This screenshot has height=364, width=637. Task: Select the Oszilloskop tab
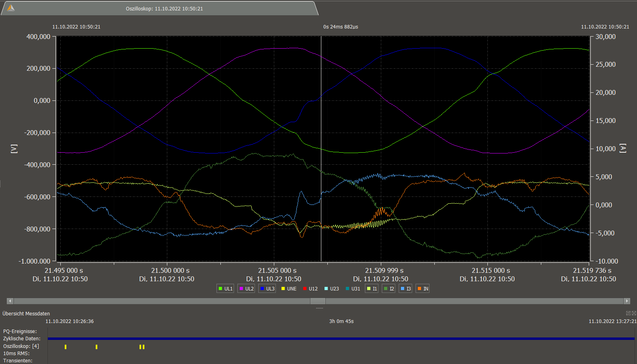tap(164, 8)
